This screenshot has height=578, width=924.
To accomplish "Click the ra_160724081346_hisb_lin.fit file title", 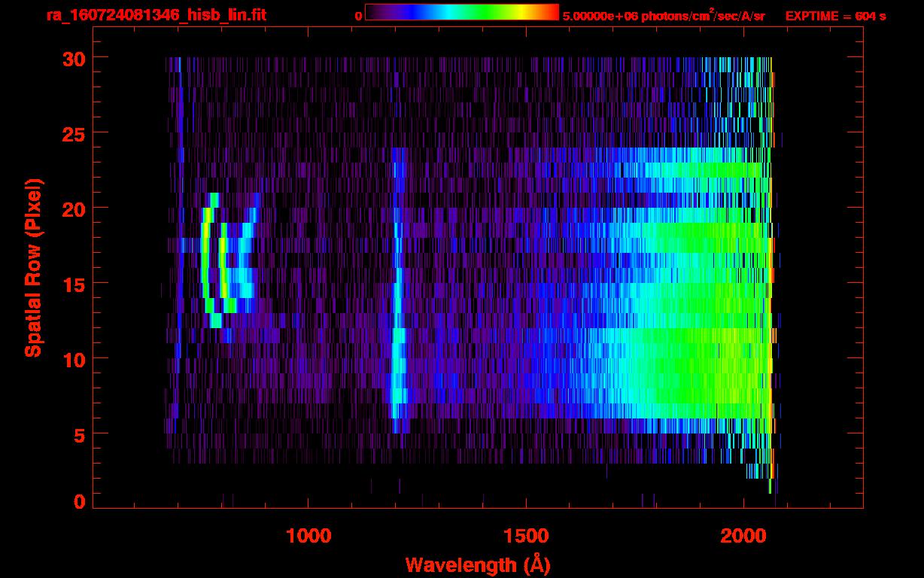I will (156, 15).
